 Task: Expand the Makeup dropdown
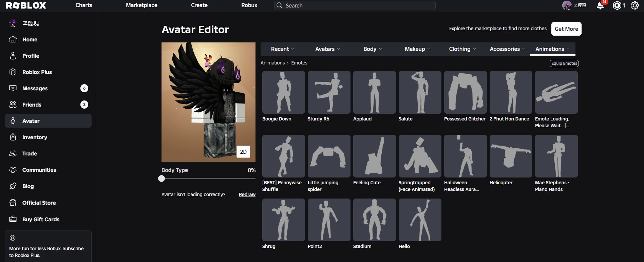click(417, 49)
